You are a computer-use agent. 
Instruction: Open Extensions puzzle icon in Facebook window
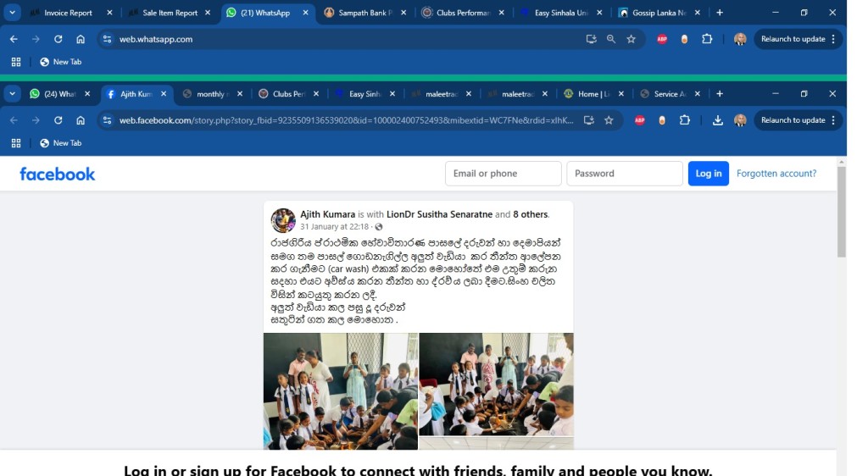coord(685,120)
